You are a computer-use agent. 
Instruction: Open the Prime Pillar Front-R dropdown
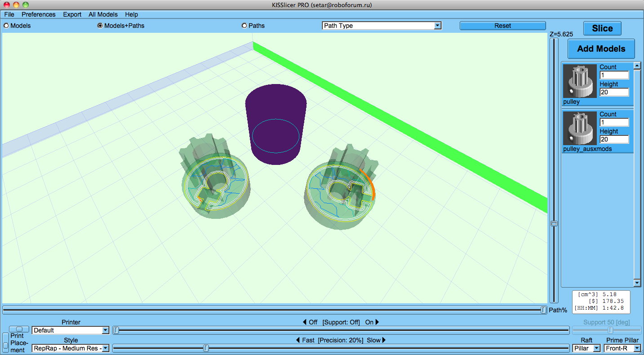(x=622, y=348)
